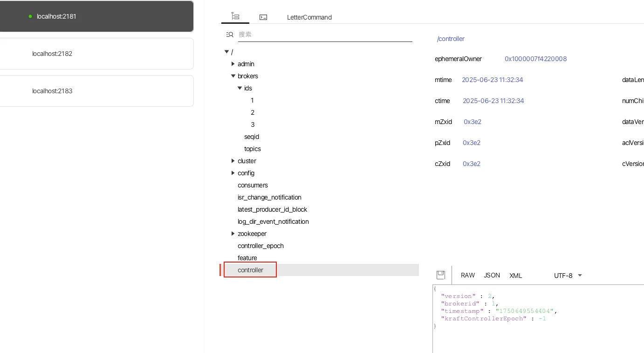Expand the config node

click(x=233, y=173)
